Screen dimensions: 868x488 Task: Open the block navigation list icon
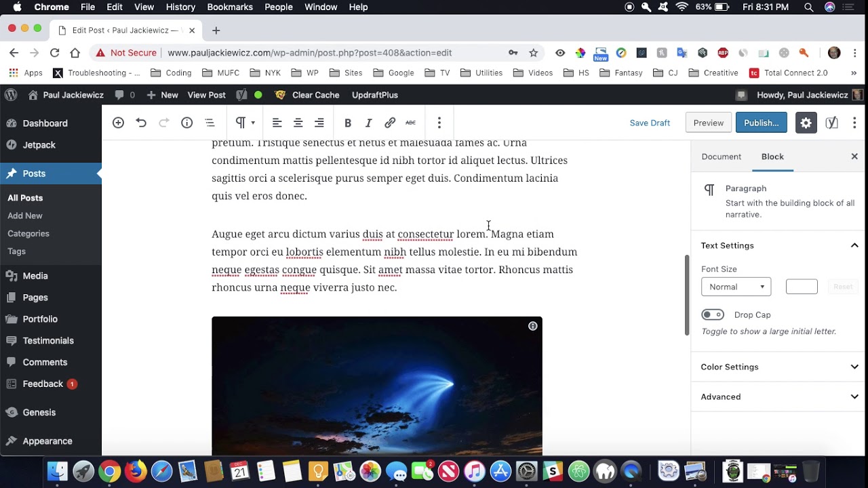coord(210,123)
